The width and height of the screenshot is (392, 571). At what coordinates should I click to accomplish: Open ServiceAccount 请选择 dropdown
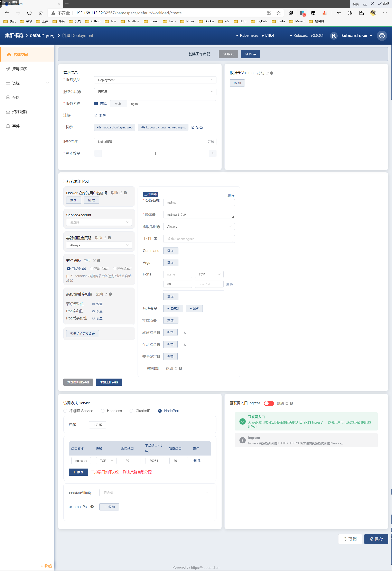tap(99, 222)
